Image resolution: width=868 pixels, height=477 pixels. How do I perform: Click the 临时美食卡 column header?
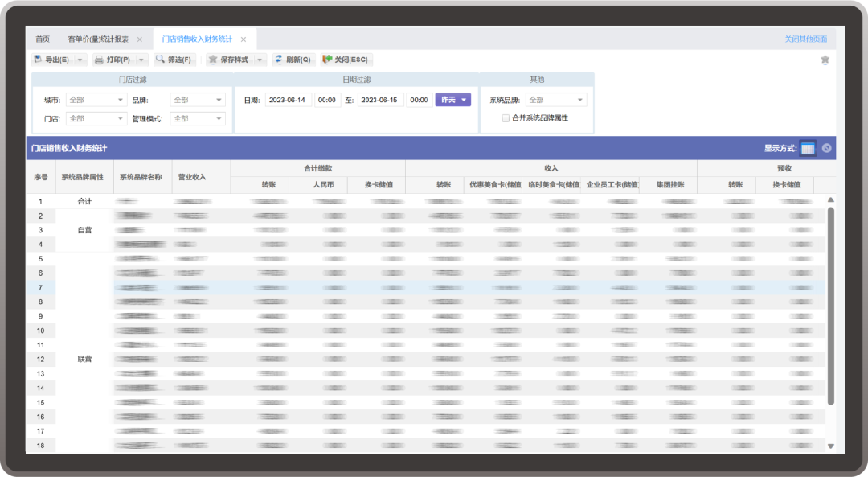click(x=551, y=185)
